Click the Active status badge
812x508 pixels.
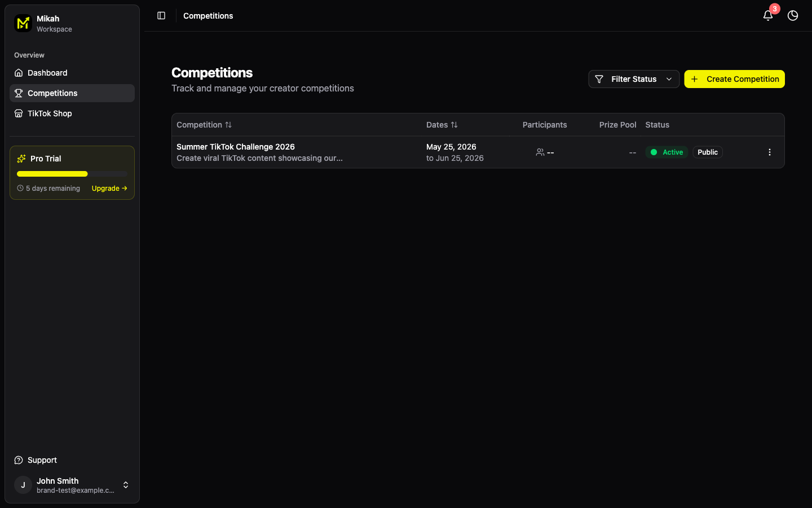click(667, 152)
